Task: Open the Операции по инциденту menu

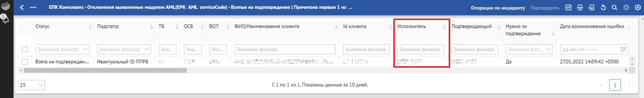Action: point(498,8)
